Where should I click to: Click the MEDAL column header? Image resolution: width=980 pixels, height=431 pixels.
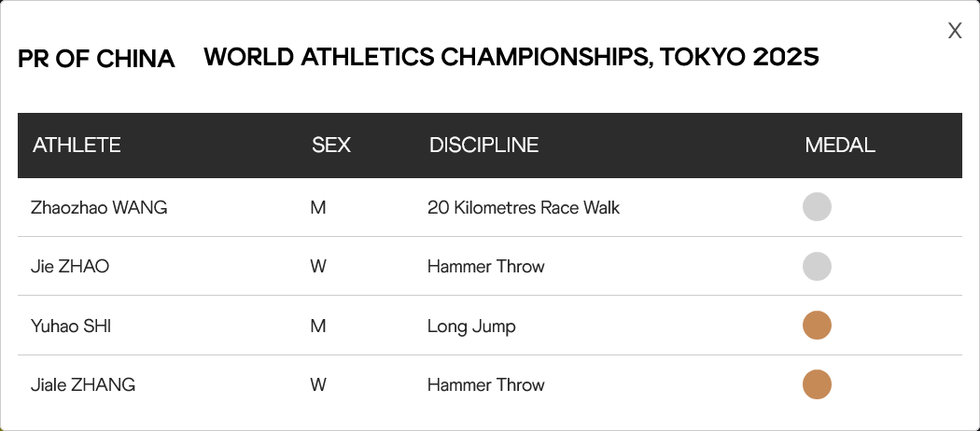839,145
